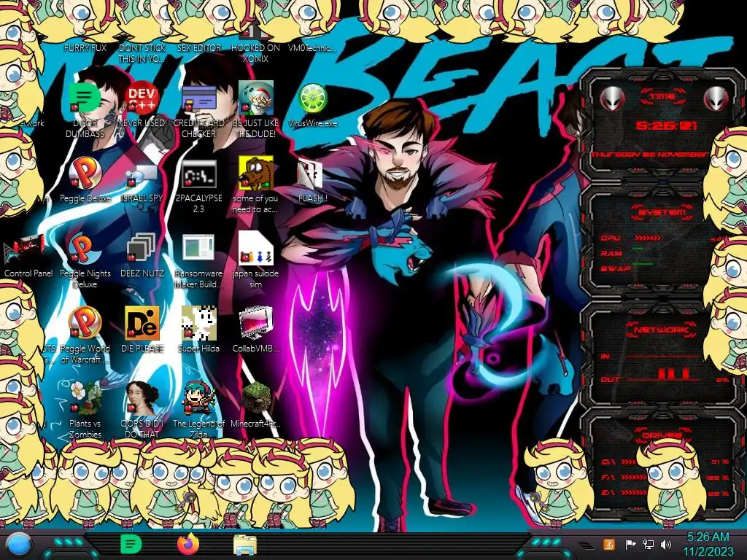Open Action Center flag tray icon
Viewport: 747px width, 560px height.
pos(630,544)
